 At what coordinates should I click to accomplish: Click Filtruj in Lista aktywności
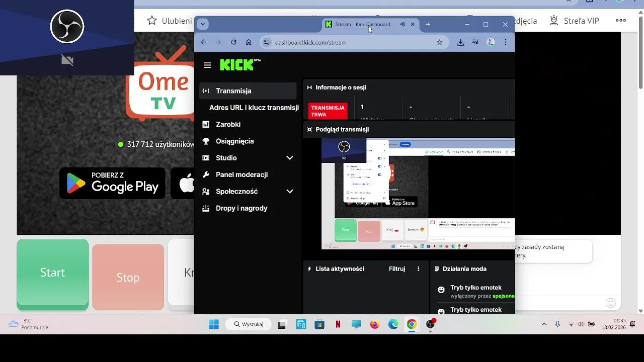[397, 269]
